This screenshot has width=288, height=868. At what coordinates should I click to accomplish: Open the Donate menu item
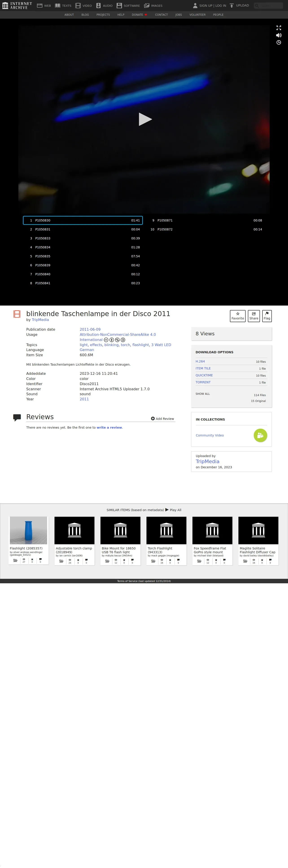tap(139, 15)
